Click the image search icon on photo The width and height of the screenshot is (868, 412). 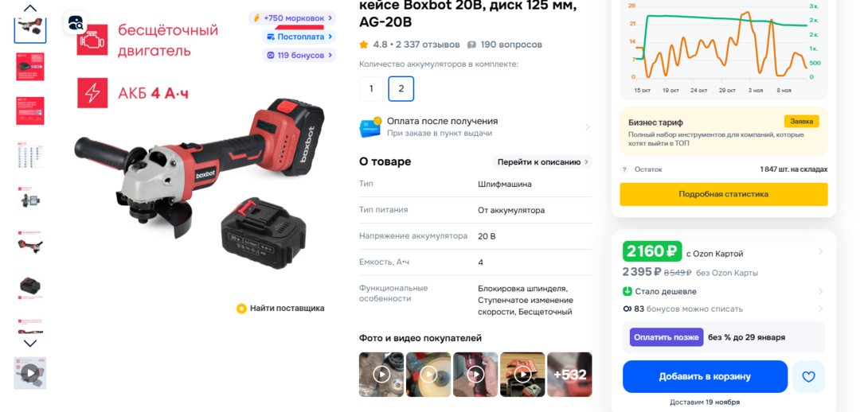pyautogui.click(x=76, y=23)
